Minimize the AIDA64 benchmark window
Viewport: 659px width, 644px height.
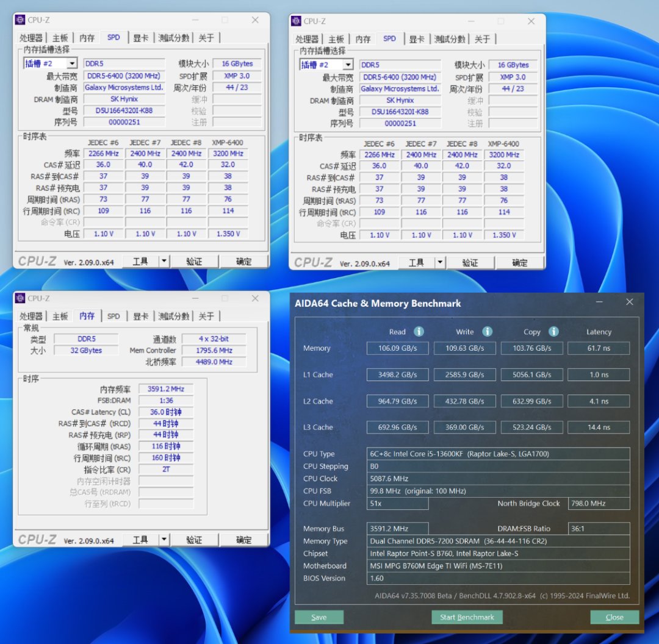click(x=599, y=302)
